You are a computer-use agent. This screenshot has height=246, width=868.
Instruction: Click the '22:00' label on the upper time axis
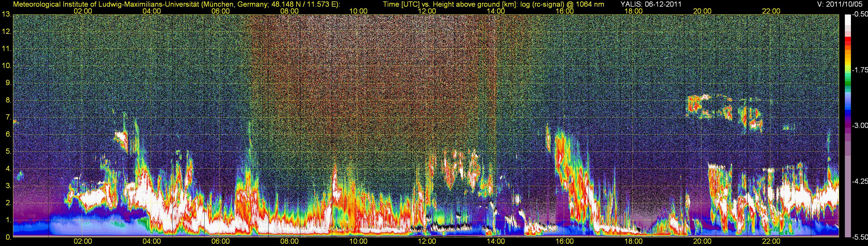(x=771, y=11)
